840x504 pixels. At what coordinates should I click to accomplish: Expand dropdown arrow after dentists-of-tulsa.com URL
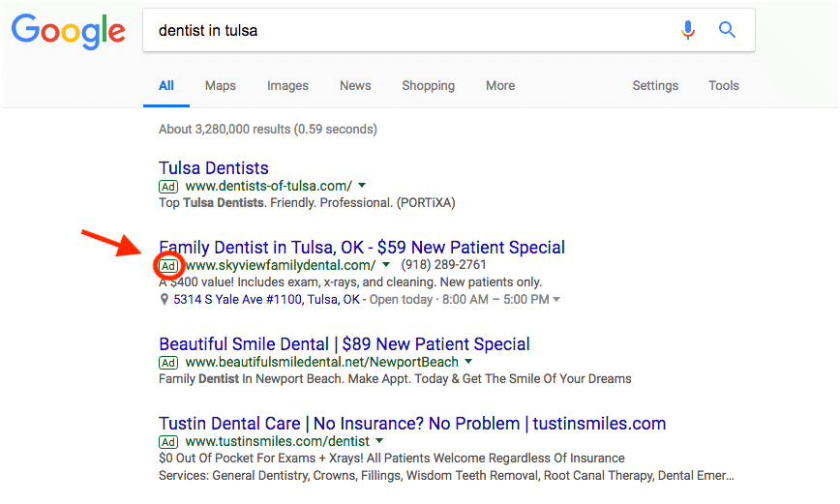tap(362, 185)
